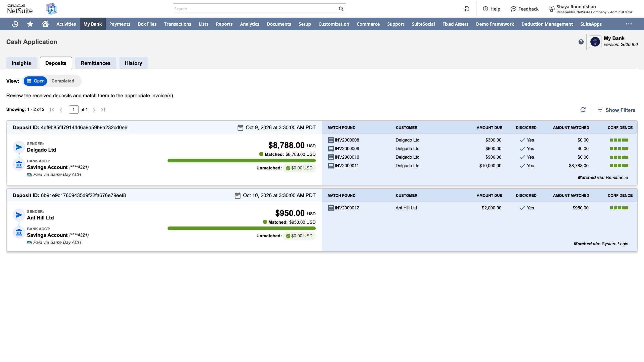Show Filters panel
The height and width of the screenshot is (362, 644).
[616, 110]
